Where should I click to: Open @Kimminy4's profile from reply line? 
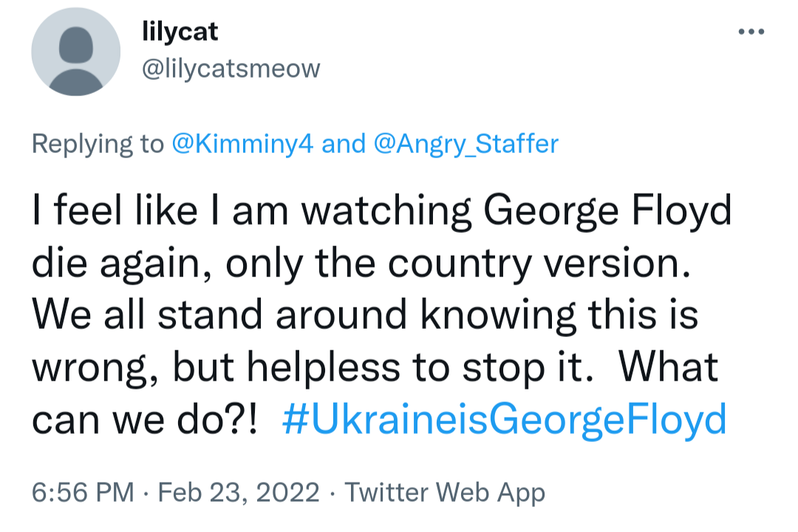(243, 143)
